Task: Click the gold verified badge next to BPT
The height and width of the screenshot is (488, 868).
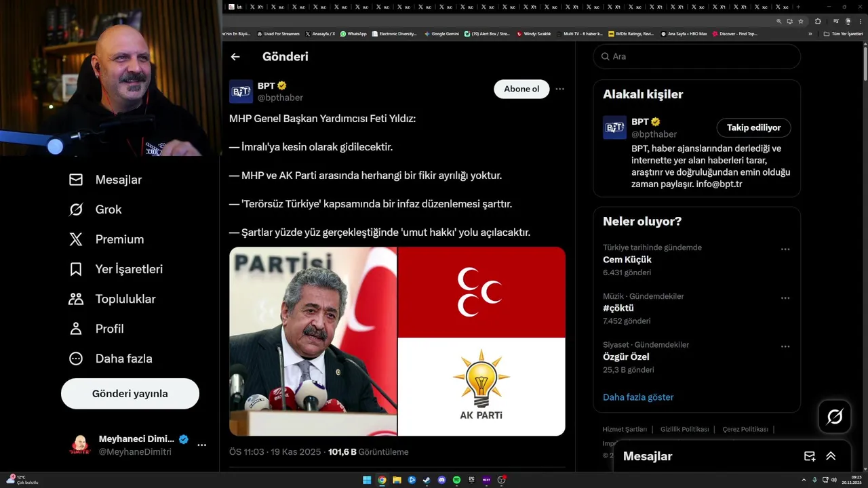Action: (281, 85)
